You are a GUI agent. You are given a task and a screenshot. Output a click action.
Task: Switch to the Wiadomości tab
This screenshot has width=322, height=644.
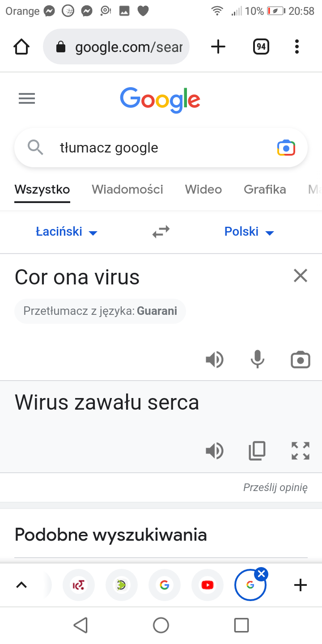coord(127,190)
